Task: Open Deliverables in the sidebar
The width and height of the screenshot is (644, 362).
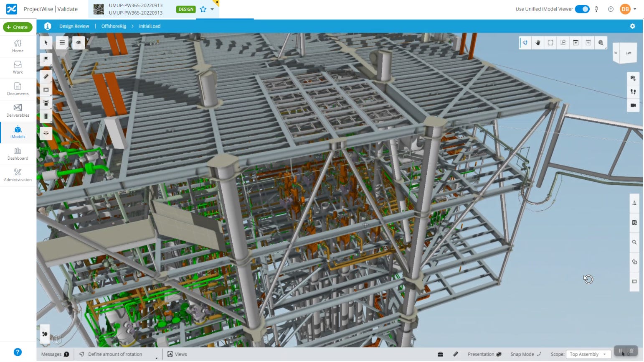Action: [x=18, y=111]
